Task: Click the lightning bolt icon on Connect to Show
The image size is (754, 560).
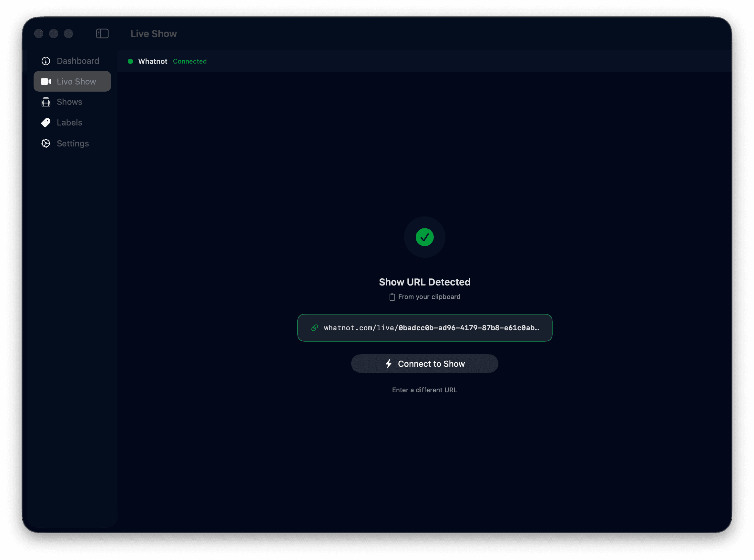Action: [x=389, y=364]
